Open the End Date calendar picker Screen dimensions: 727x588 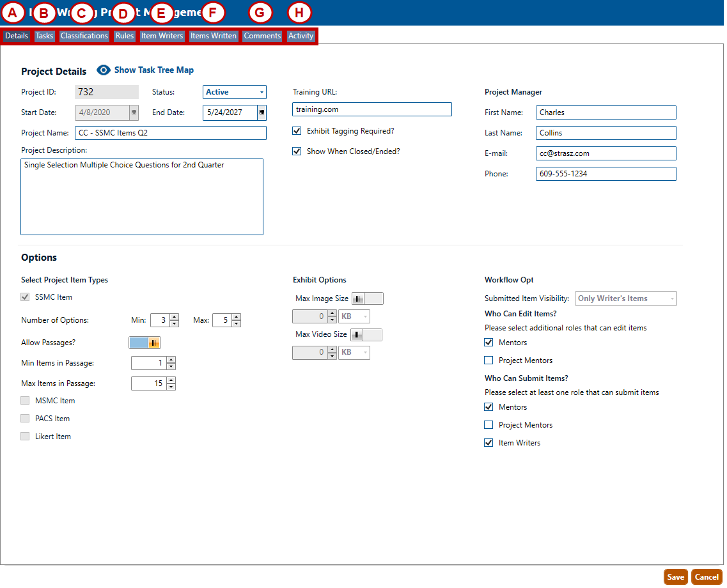262,112
